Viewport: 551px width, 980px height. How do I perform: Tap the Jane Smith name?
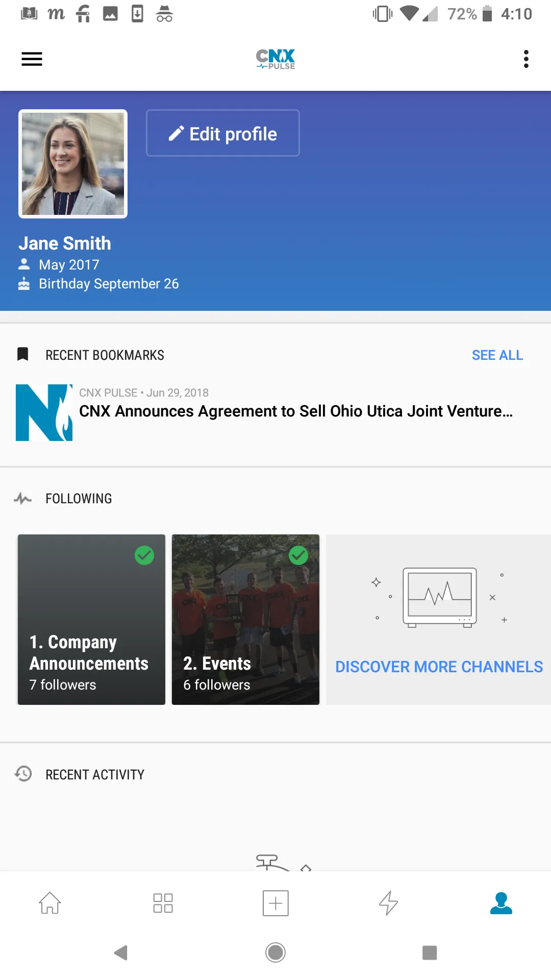(x=65, y=243)
